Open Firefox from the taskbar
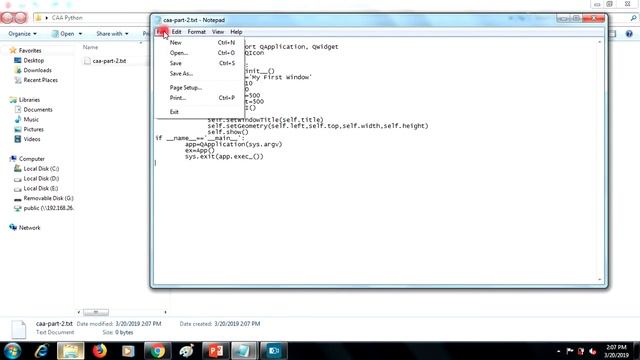The image size is (640, 360). [99, 351]
